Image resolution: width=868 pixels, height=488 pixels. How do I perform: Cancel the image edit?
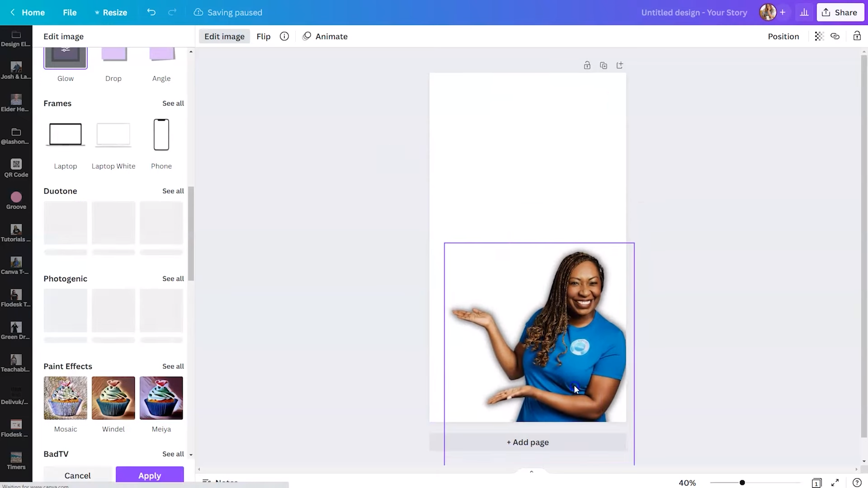click(x=78, y=475)
